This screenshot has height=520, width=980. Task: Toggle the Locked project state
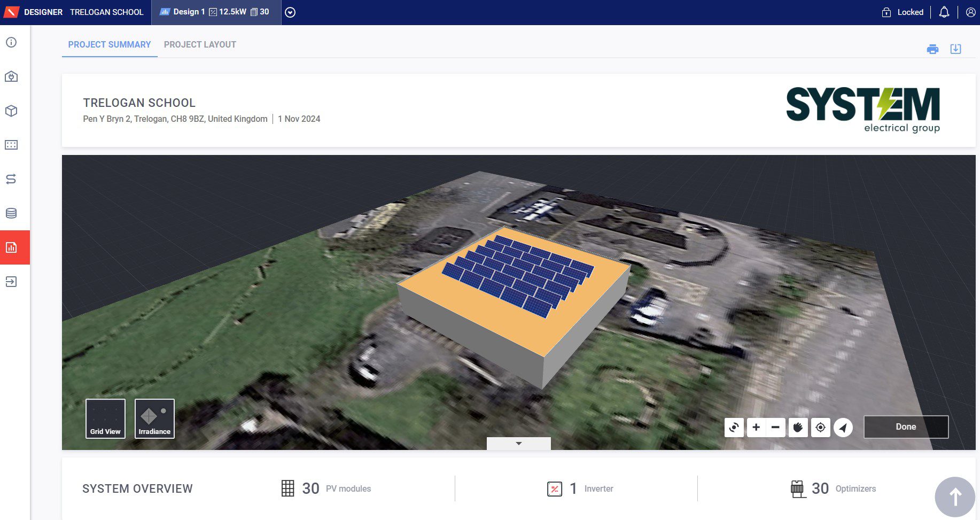(x=903, y=12)
